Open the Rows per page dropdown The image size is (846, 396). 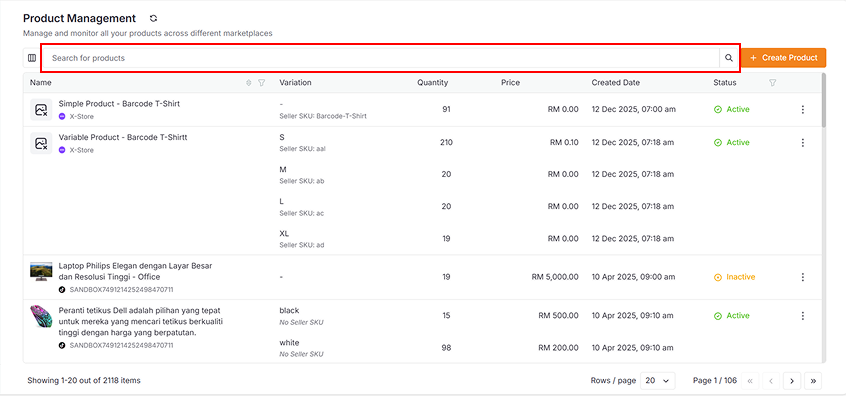pos(658,380)
